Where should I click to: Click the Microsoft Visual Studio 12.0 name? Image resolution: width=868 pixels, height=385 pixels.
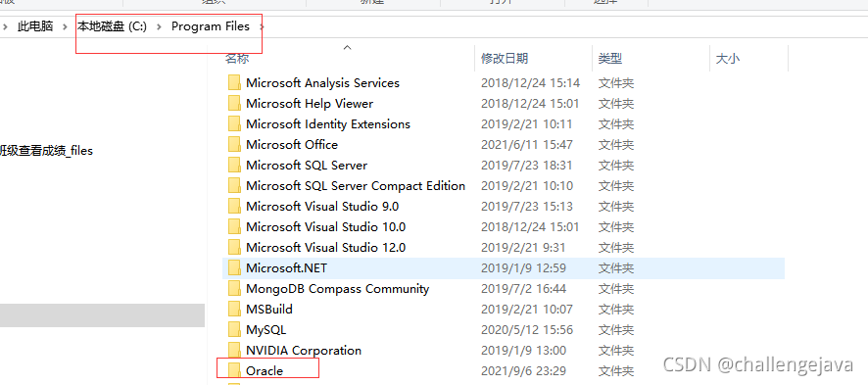[326, 247]
